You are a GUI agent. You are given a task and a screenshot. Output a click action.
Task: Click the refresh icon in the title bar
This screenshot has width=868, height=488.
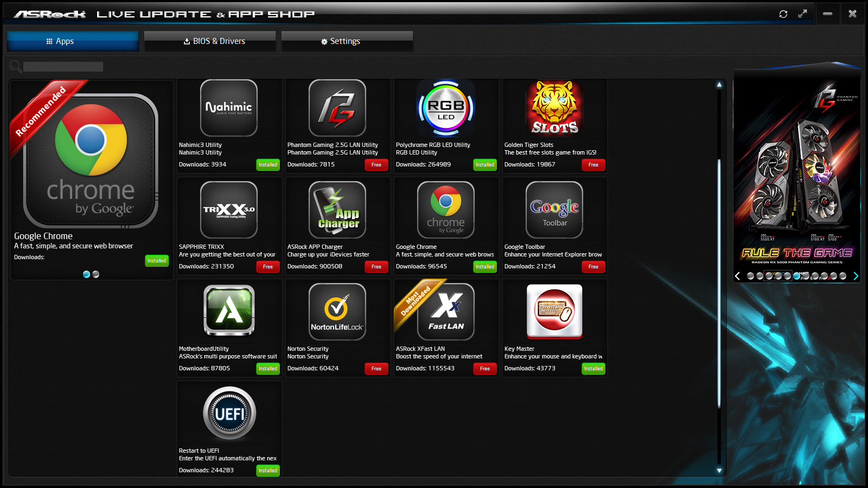coord(783,14)
